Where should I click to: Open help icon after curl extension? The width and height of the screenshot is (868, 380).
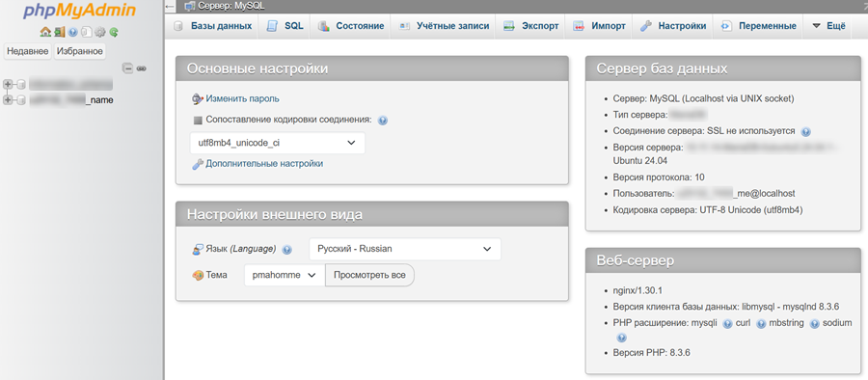(761, 324)
